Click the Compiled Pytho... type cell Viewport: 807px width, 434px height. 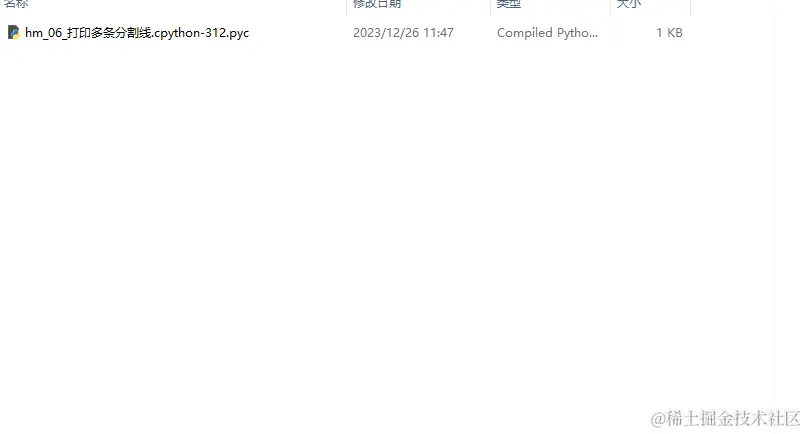[547, 33]
